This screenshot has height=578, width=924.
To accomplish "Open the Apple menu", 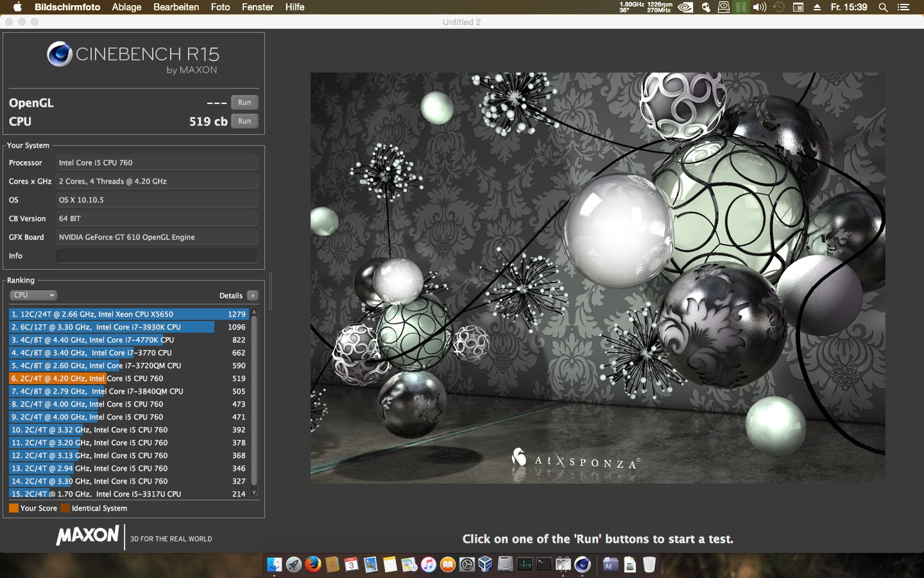I will point(17,7).
